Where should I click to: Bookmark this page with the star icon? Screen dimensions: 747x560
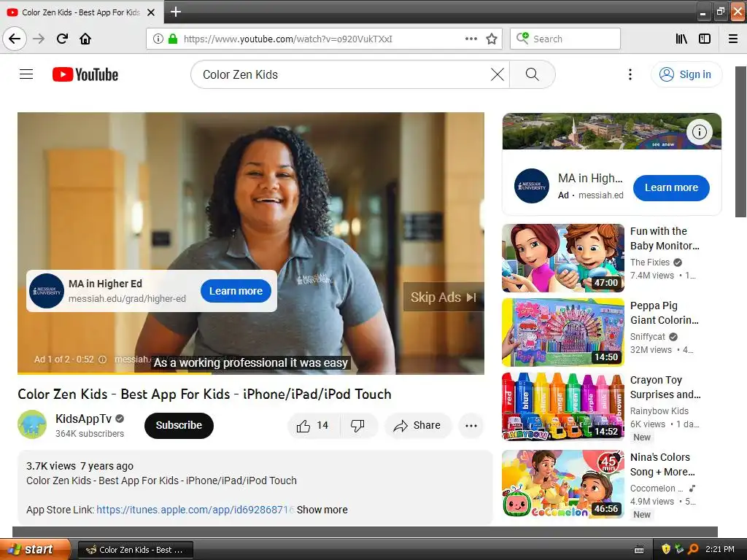(492, 39)
